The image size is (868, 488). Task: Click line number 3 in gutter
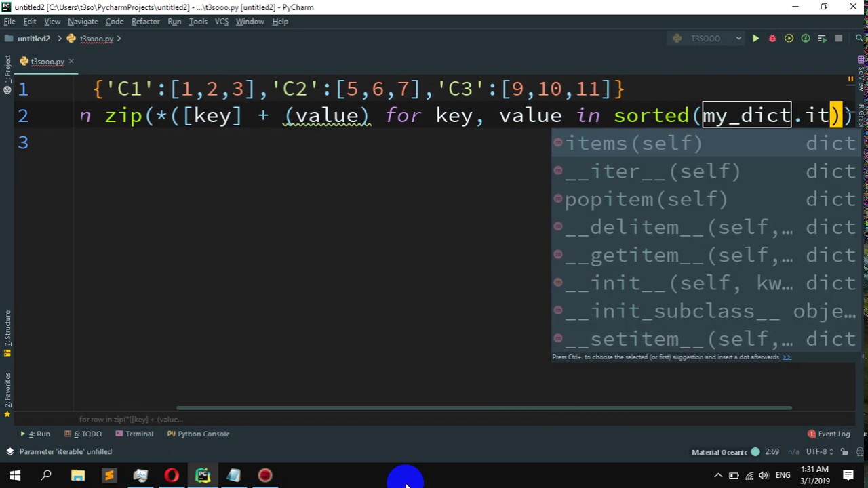click(x=23, y=142)
